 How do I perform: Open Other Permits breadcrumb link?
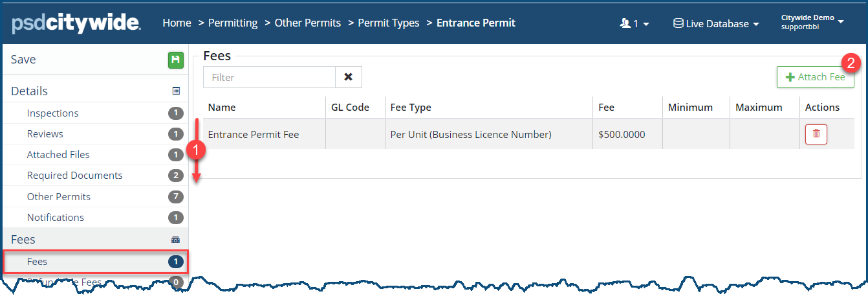click(x=307, y=23)
